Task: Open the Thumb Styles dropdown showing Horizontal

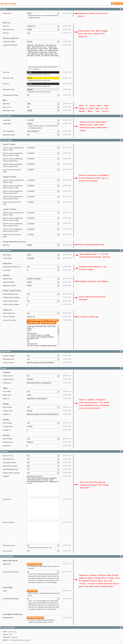Action: [x=43, y=258]
